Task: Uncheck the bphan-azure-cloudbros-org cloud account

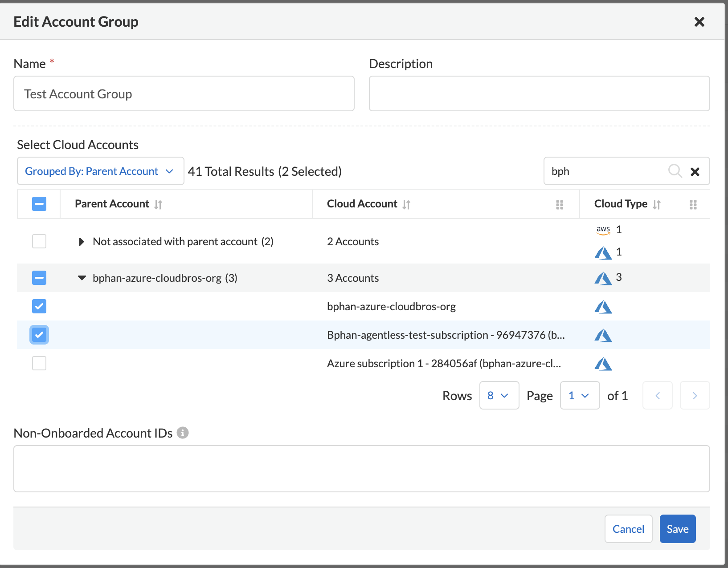Action: coord(39,306)
